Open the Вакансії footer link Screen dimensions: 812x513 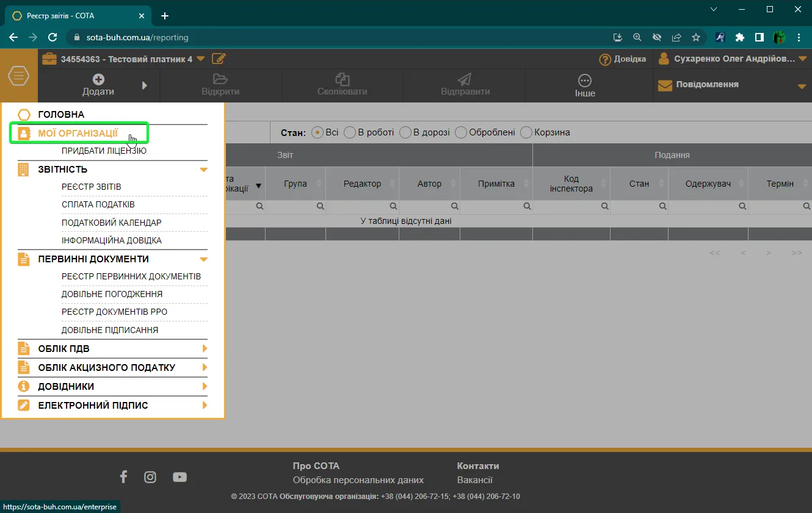[475, 480]
